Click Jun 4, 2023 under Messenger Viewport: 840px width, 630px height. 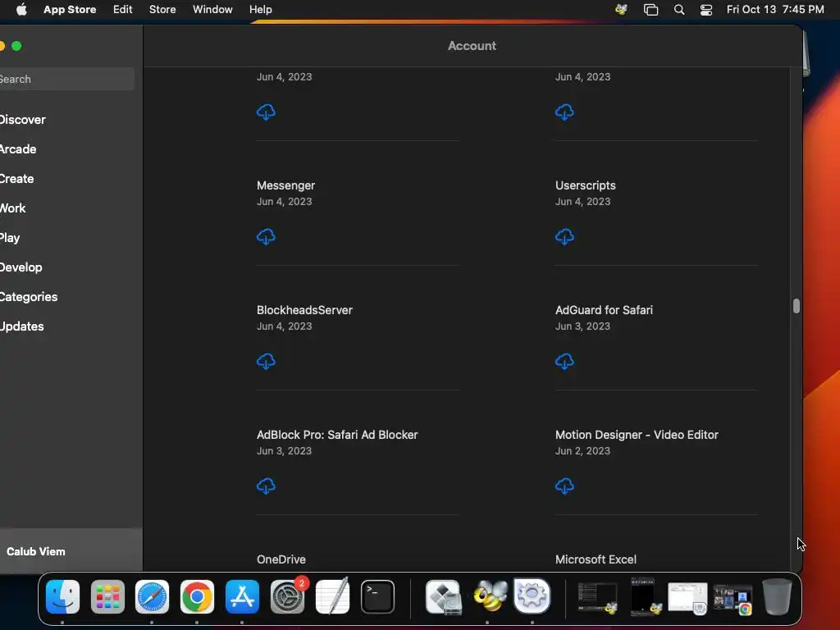pos(284,202)
